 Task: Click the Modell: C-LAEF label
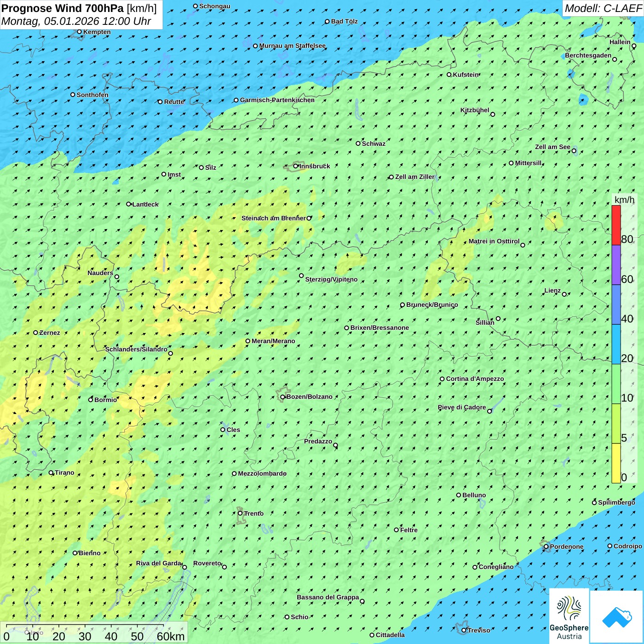(603, 8)
